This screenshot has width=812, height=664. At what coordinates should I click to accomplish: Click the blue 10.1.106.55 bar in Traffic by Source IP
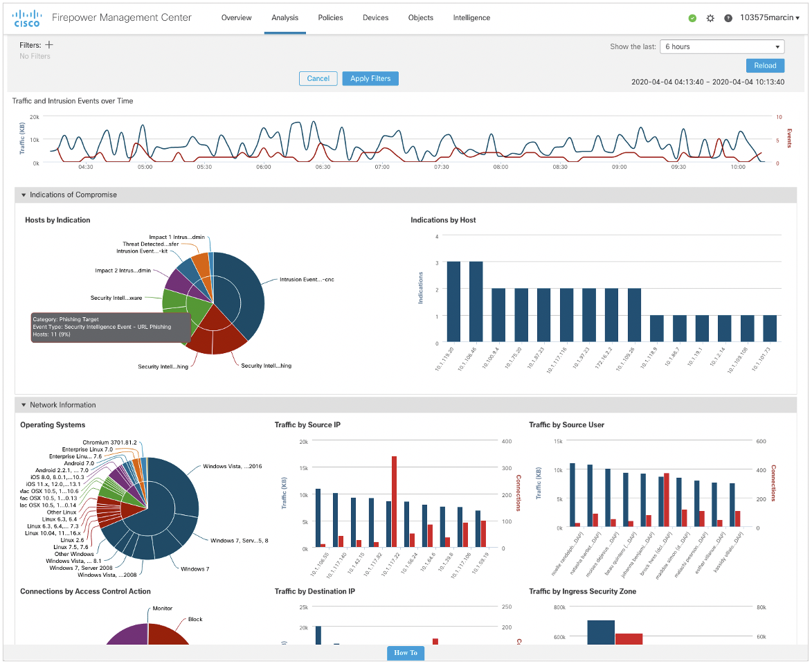318,518
